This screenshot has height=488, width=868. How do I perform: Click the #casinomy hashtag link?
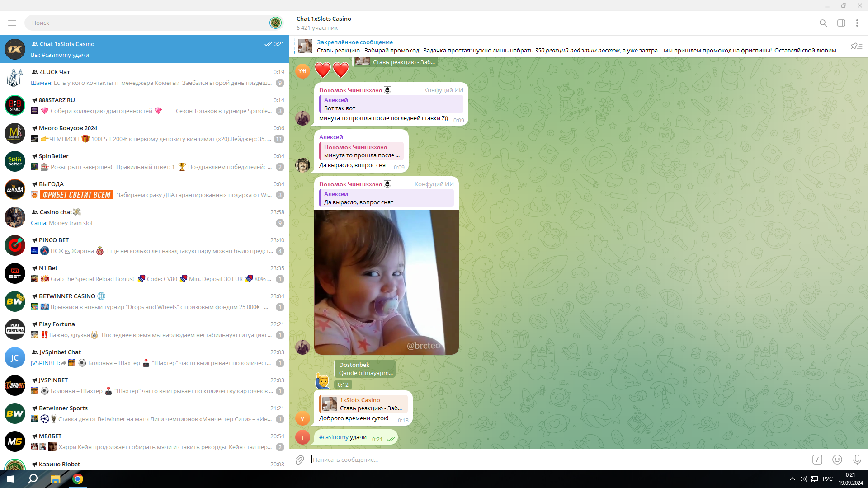point(334,437)
